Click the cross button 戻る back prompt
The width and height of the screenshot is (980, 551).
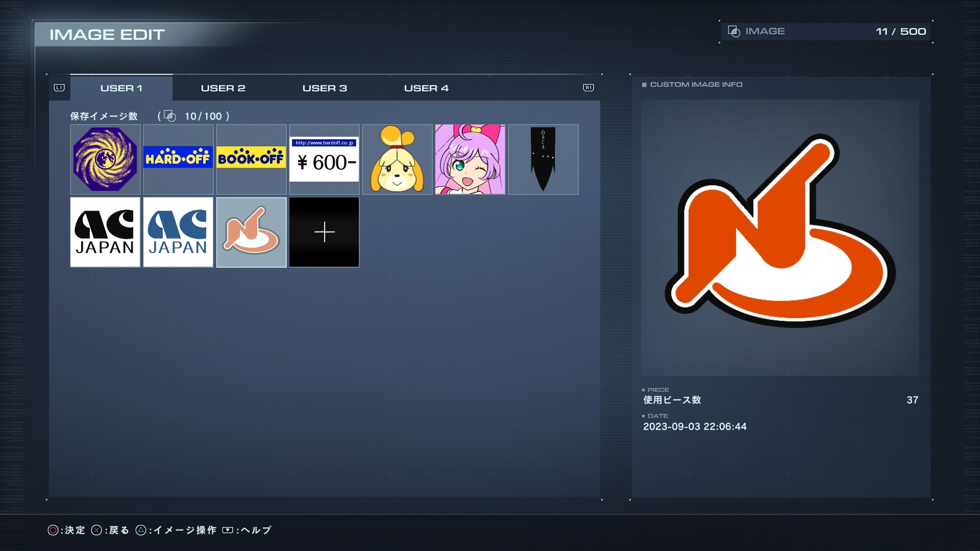point(110,530)
